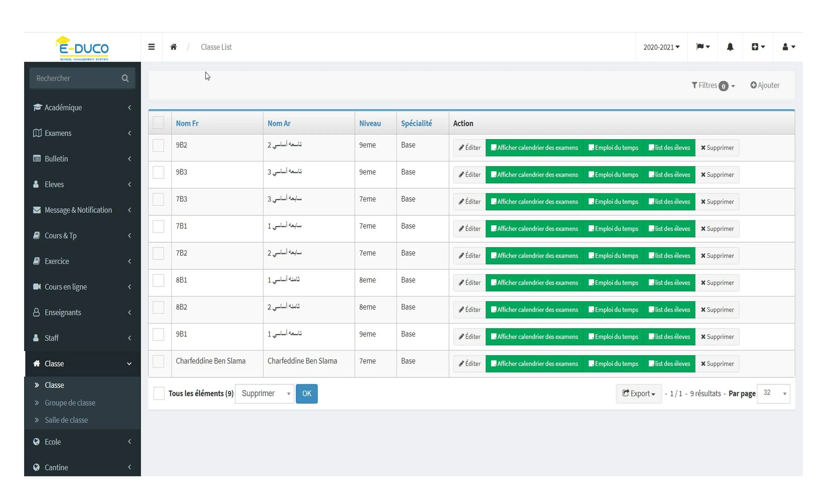Expand the Académique menu chevron
The image size is (826, 504).
click(x=130, y=108)
